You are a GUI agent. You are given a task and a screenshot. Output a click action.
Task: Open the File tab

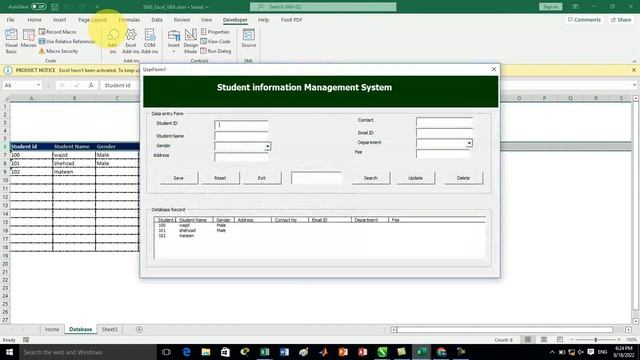tap(10, 20)
